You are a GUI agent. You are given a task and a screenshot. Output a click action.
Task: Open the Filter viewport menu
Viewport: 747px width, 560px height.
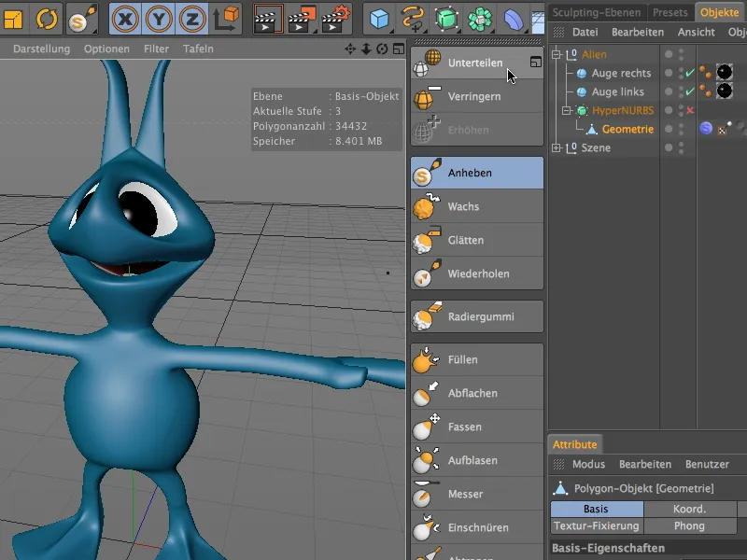click(x=156, y=49)
